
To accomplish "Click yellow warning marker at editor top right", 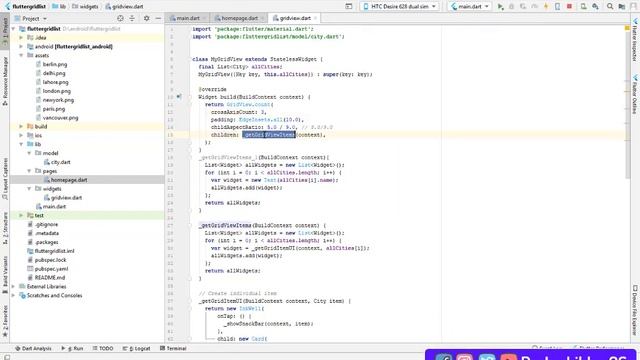I will coord(627,28).
